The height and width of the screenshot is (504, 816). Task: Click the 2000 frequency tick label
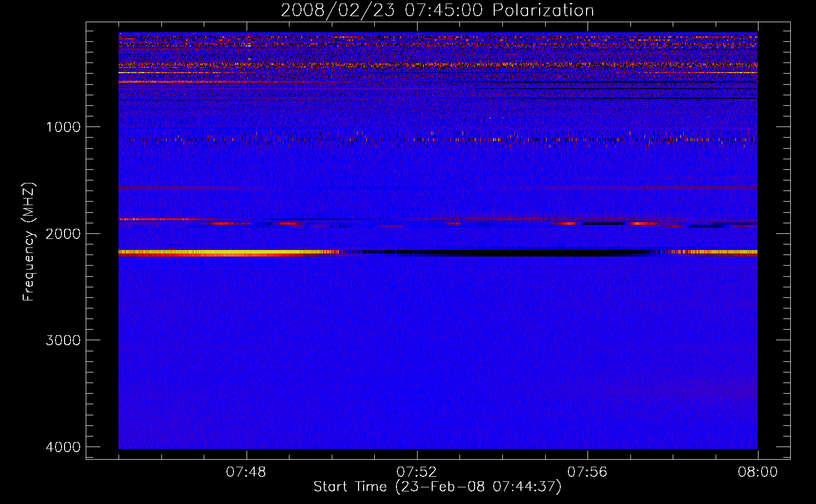coord(63,234)
